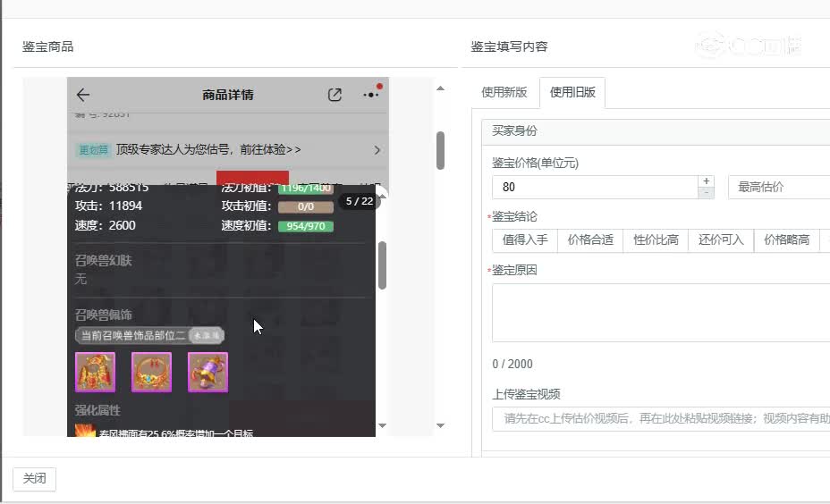The width and height of the screenshot is (830, 504).
Task: Open the second golden collar pet accessory icon
Action: coord(151,373)
